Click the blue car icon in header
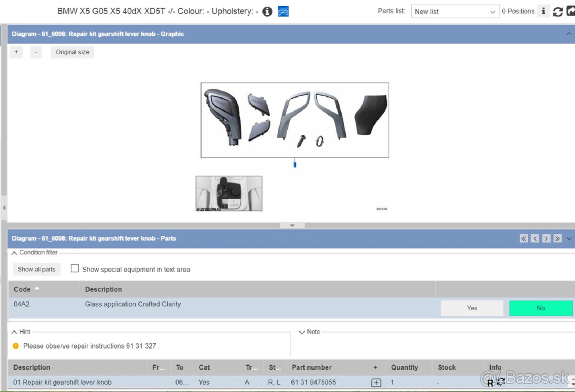The image size is (575, 392). click(283, 12)
